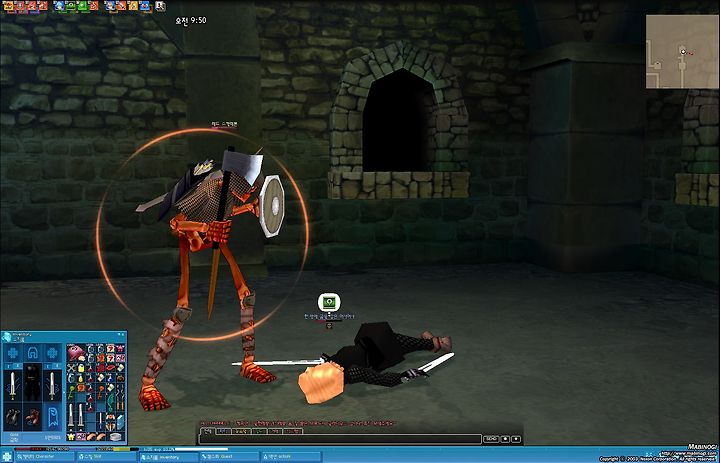
Task: Open the main menu button beside Character
Action: tap(7, 457)
